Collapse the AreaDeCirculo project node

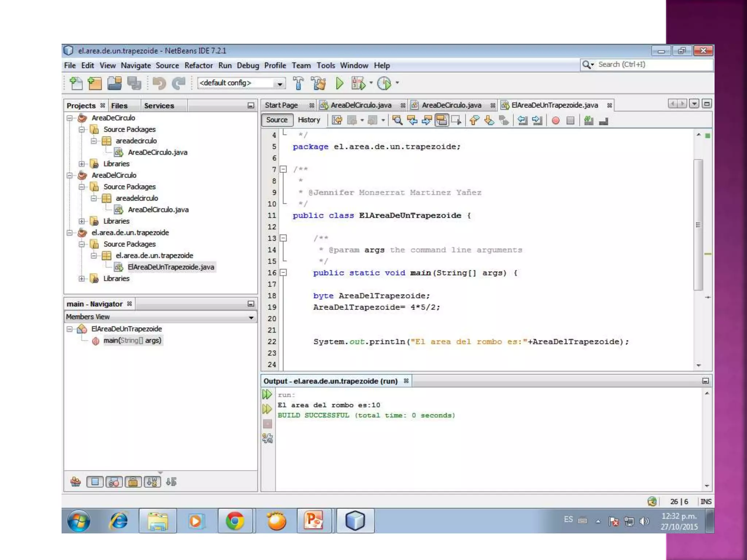[x=70, y=118]
